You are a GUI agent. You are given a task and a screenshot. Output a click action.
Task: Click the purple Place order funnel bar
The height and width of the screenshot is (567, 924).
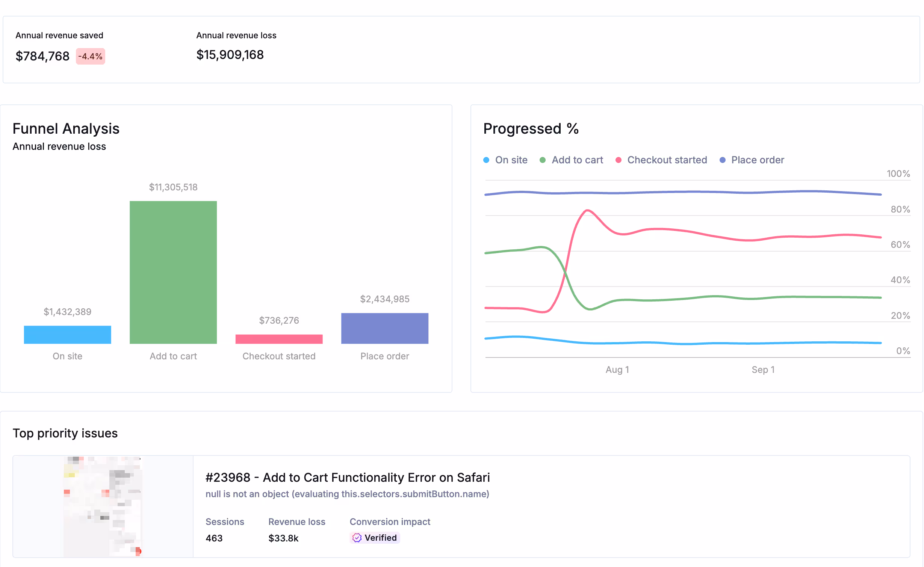384,328
